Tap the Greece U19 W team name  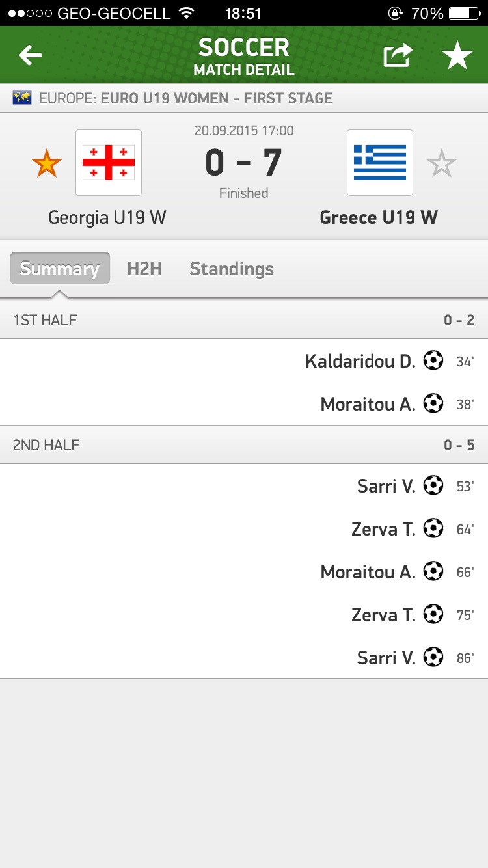pyautogui.click(x=379, y=217)
